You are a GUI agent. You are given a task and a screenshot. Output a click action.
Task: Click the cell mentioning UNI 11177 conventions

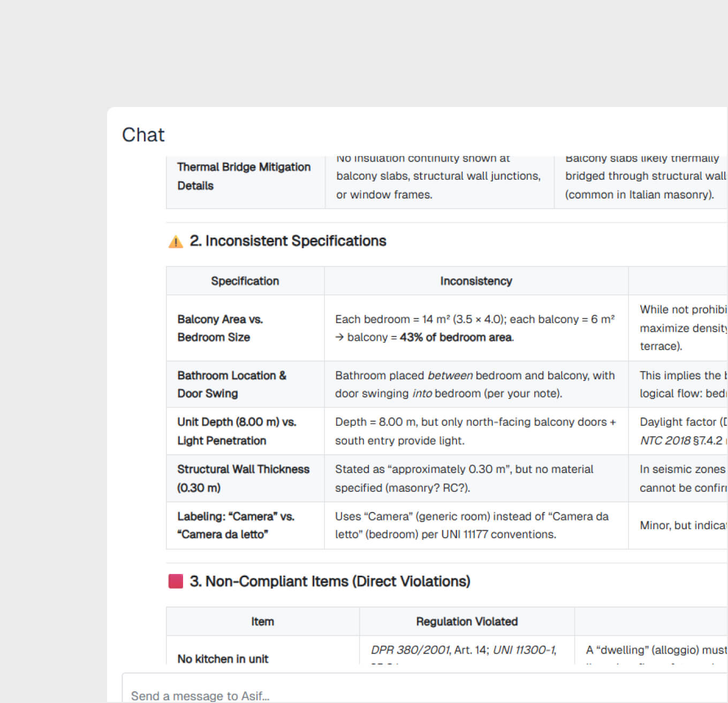472,525
